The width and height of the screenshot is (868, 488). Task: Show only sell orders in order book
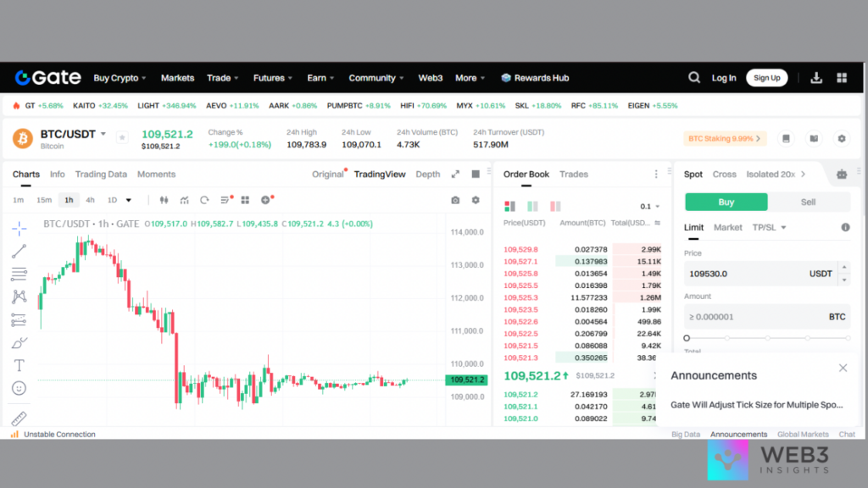[554, 206]
